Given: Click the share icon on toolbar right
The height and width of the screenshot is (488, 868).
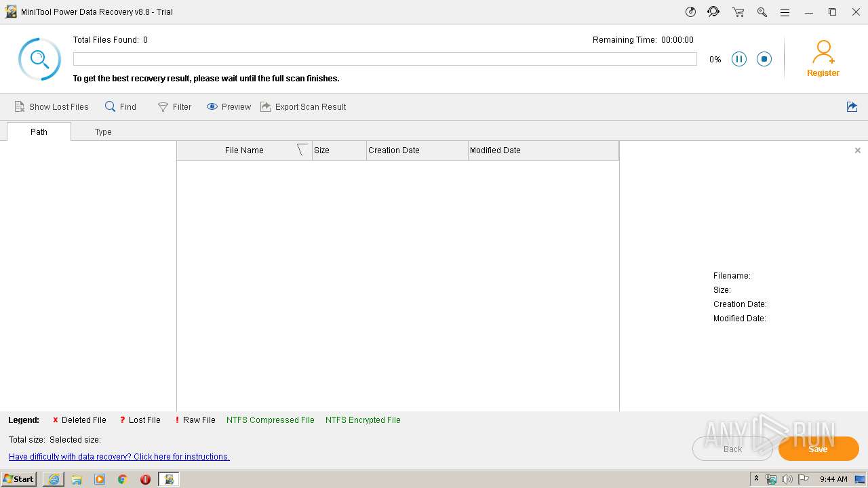Looking at the screenshot, I should pyautogui.click(x=852, y=106).
